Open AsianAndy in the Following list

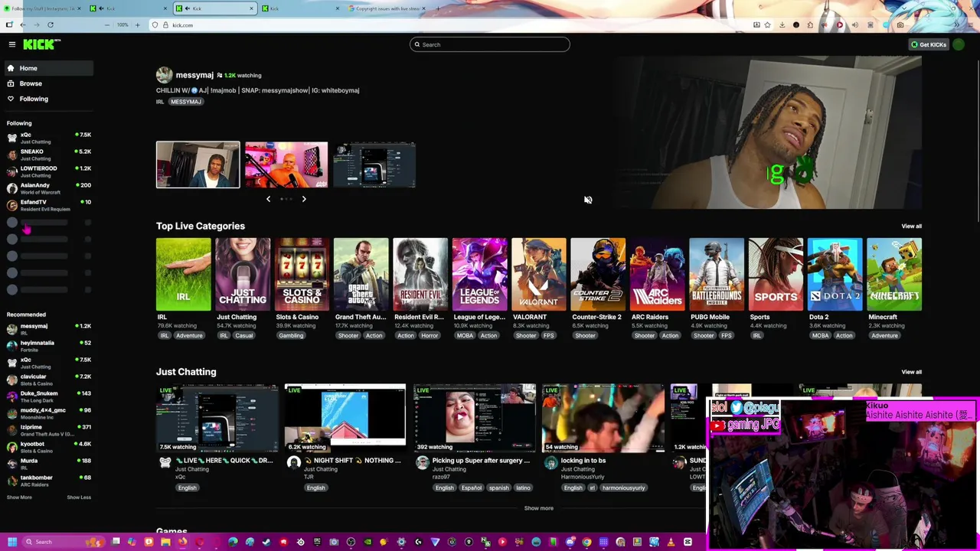click(47, 188)
